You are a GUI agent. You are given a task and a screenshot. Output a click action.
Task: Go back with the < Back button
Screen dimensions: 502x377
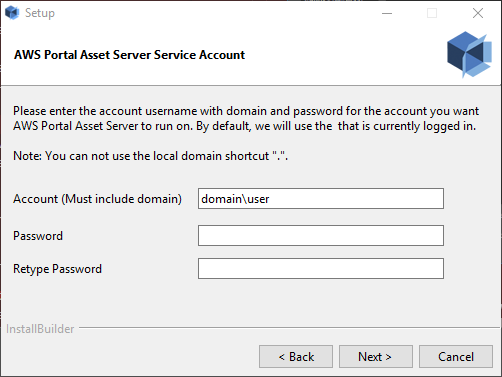click(296, 357)
